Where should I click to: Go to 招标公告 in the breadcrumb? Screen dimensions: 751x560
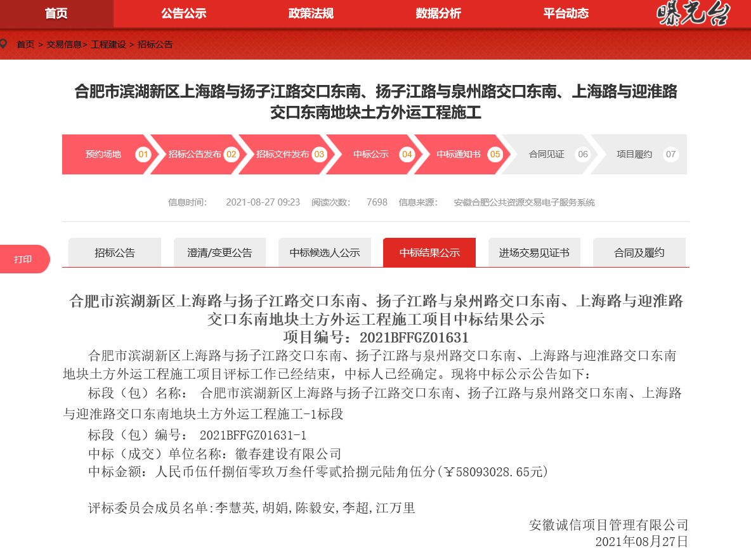155,44
